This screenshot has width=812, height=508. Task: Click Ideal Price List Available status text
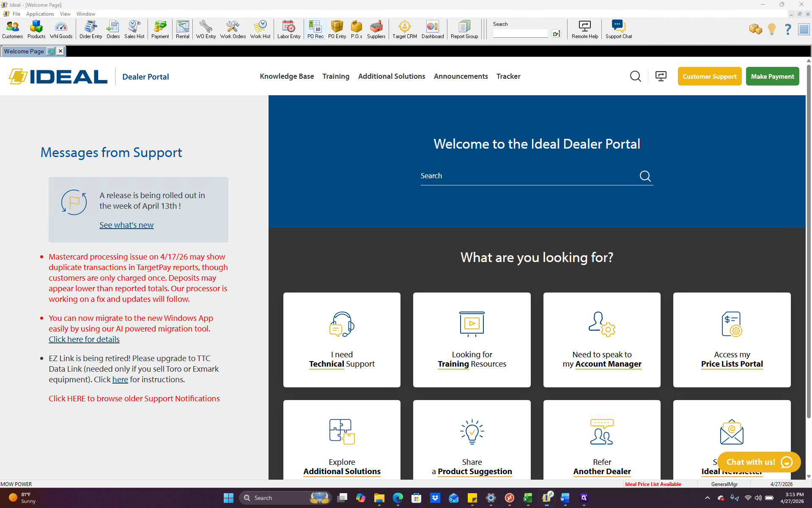coord(653,484)
